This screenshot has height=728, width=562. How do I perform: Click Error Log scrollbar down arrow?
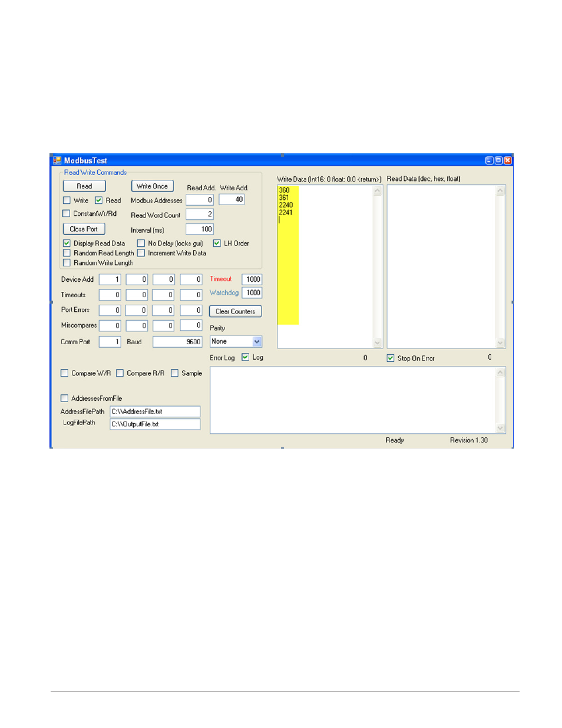(500, 428)
